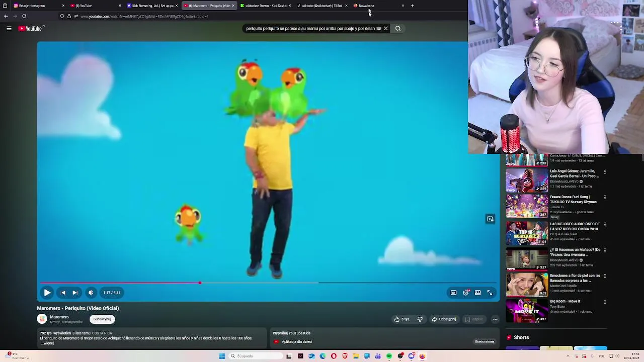The width and height of the screenshot is (644, 362).
Task: Open Spotify from the taskbar
Action: pos(389,356)
